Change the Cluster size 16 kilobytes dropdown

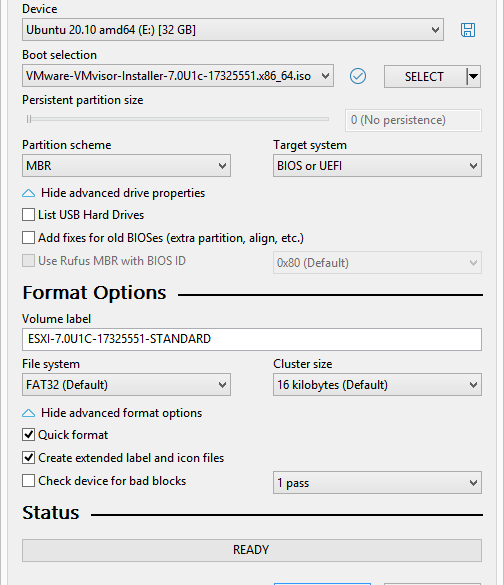coord(377,385)
